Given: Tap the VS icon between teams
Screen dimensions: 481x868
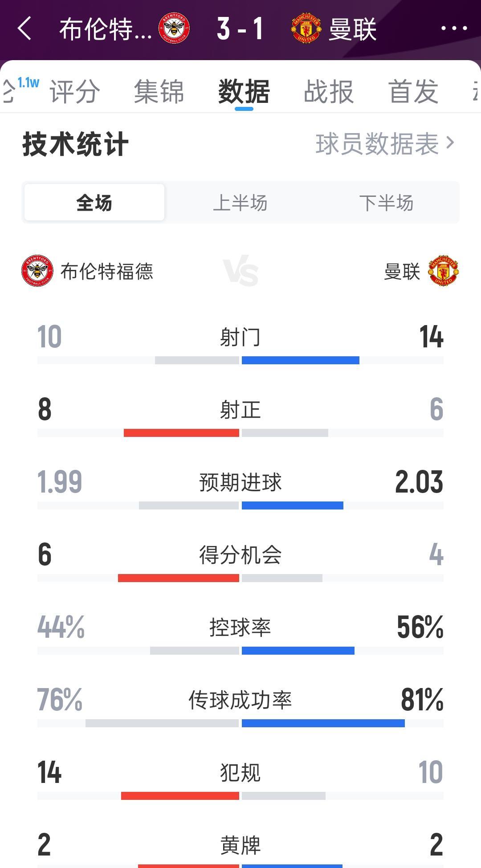Looking at the screenshot, I should pos(240,271).
